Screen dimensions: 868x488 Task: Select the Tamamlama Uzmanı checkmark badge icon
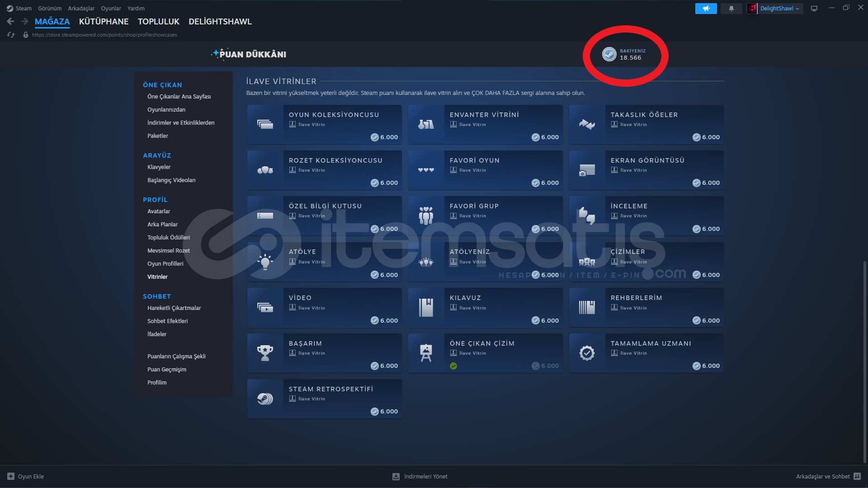coord(587,353)
